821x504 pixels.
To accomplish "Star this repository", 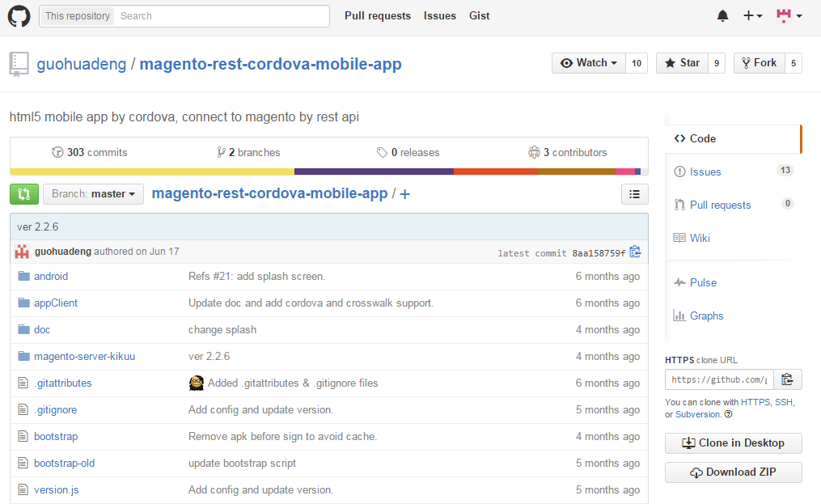I will pyautogui.click(x=682, y=63).
